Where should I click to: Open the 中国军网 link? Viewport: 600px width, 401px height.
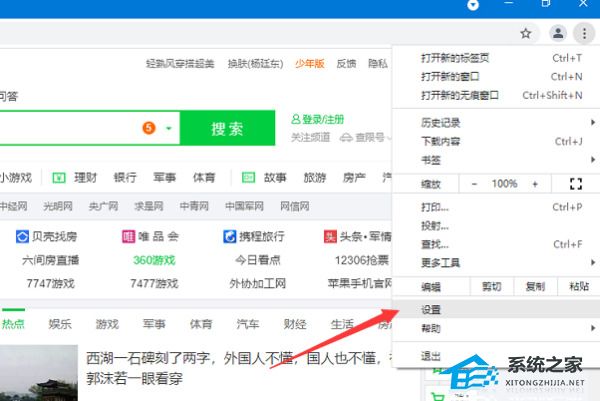[x=244, y=206]
